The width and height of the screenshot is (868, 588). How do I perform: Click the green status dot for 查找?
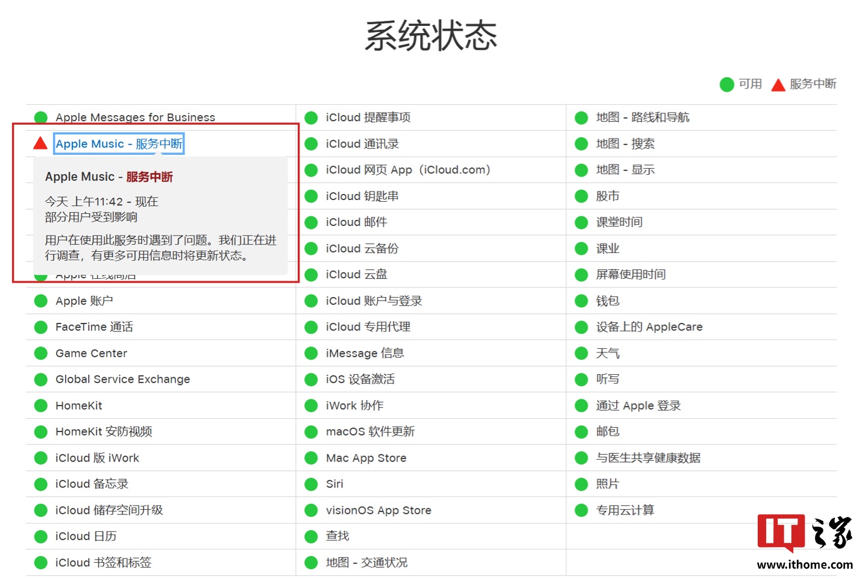click(311, 537)
